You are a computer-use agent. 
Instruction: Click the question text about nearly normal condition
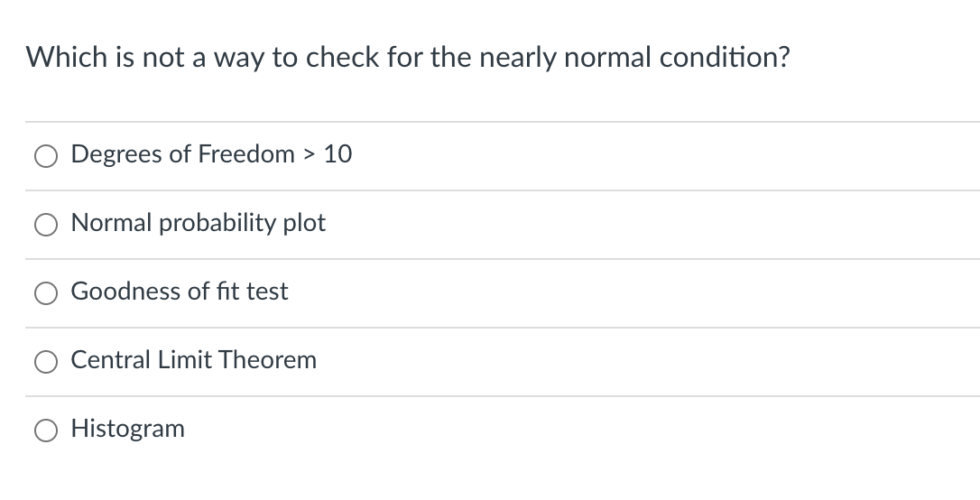click(408, 58)
